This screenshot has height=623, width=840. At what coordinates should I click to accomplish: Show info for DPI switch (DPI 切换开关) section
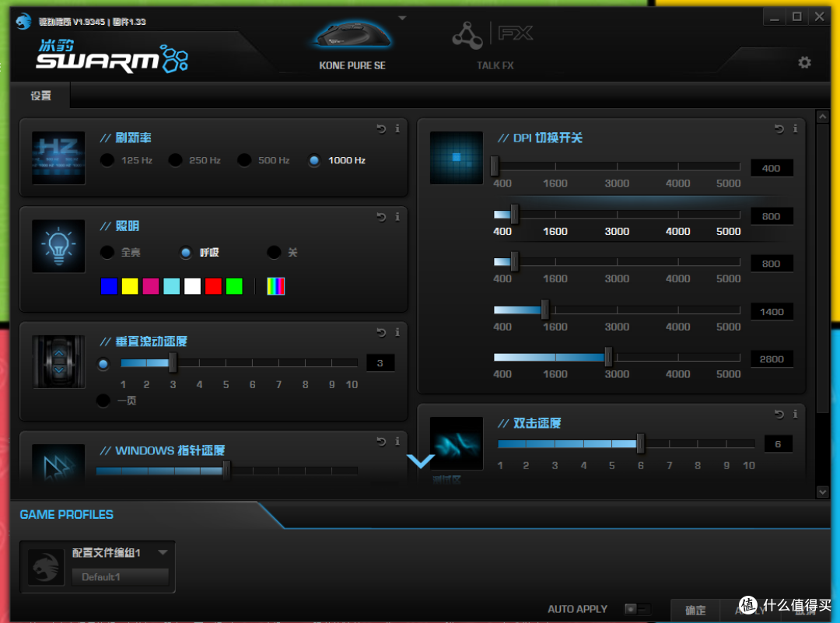pos(795,128)
